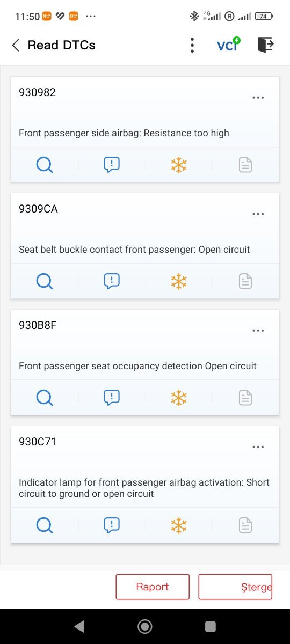
Task: Tap the search magnifier for DTC 930982
Action: (45, 165)
